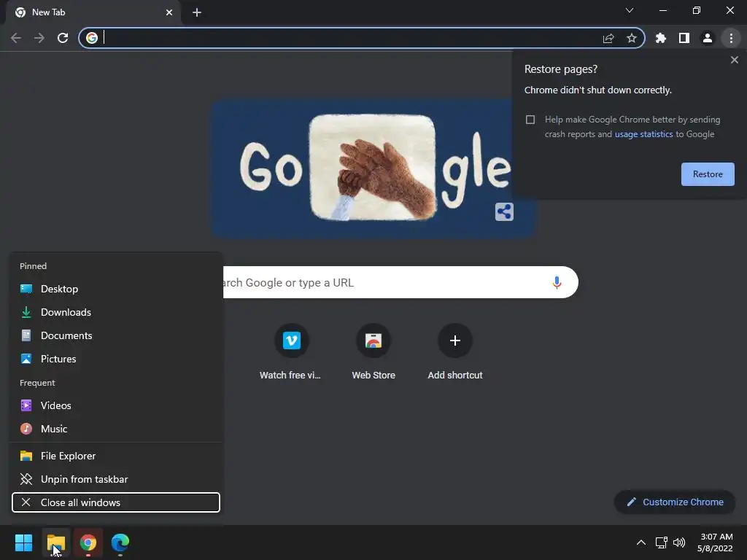Screen dimensions: 747x560
Task: Close the New Tab tab
Action: pos(169,12)
